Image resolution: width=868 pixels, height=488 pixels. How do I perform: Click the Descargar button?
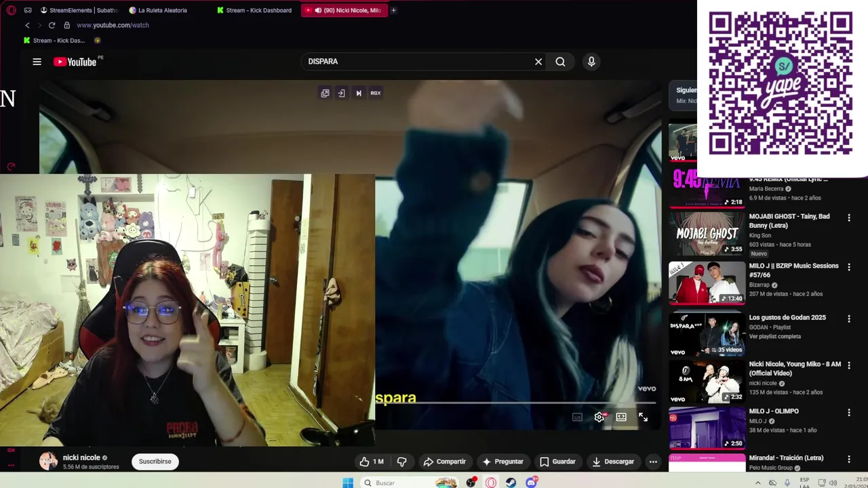[x=613, y=462]
